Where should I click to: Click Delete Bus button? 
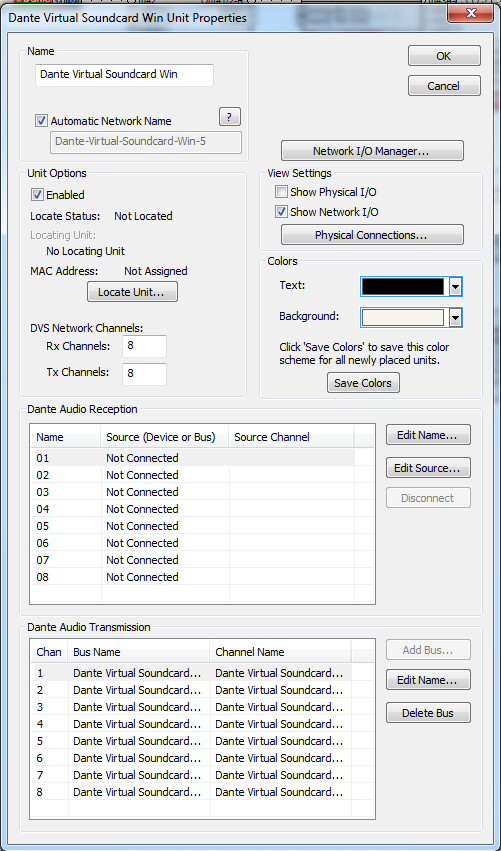[428, 713]
